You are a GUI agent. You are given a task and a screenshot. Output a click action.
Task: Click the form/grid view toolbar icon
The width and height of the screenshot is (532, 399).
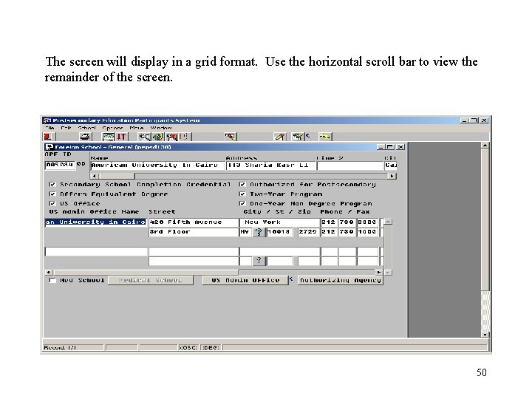point(108,137)
